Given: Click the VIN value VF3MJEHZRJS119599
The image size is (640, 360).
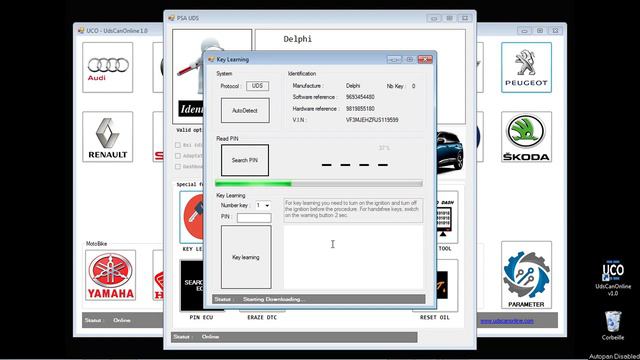Looking at the screenshot, I should (372, 120).
